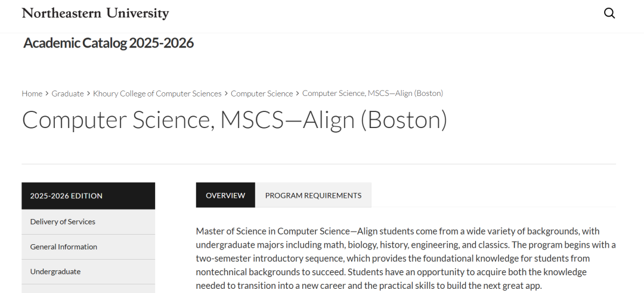The height and width of the screenshot is (293, 644).
Task: Open Khoury College of Computer Sciences breadcrumb
Action: pos(157,93)
